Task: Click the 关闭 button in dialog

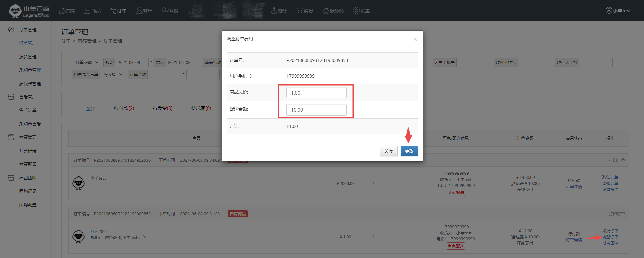Action: [388, 151]
